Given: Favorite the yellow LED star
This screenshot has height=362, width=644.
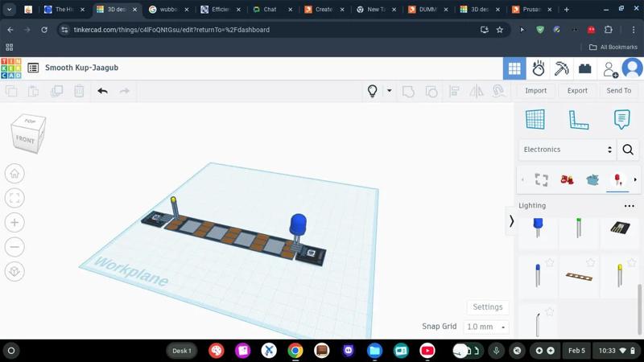Looking at the screenshot, I should point(632,263).
